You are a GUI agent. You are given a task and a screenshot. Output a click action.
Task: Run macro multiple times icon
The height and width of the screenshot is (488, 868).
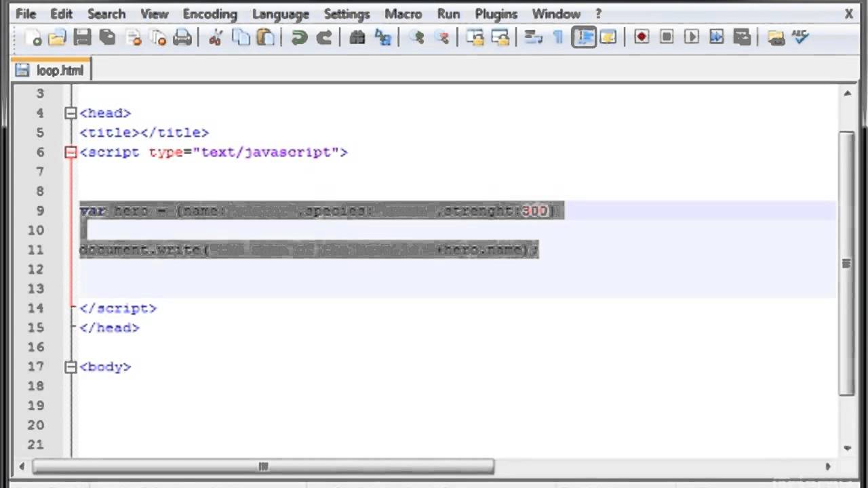[717, 37]
